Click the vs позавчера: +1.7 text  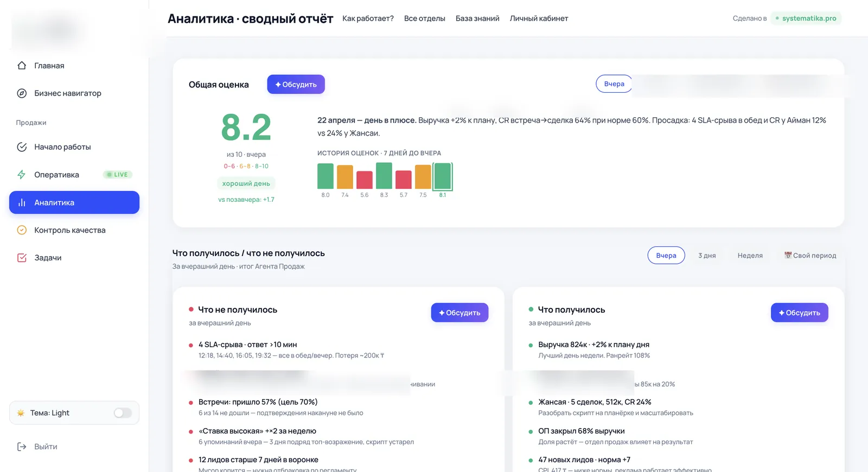[246, 200]
